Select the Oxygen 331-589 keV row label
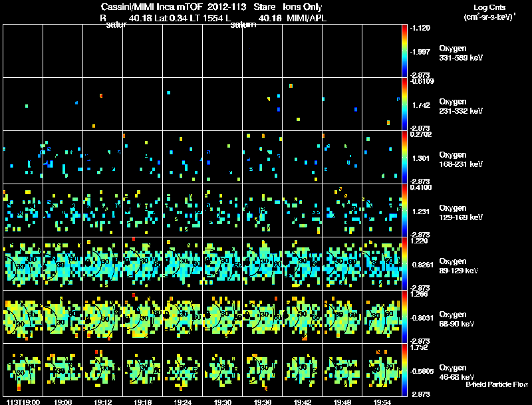This screenshot has height=405, width=532. point(461,53)
